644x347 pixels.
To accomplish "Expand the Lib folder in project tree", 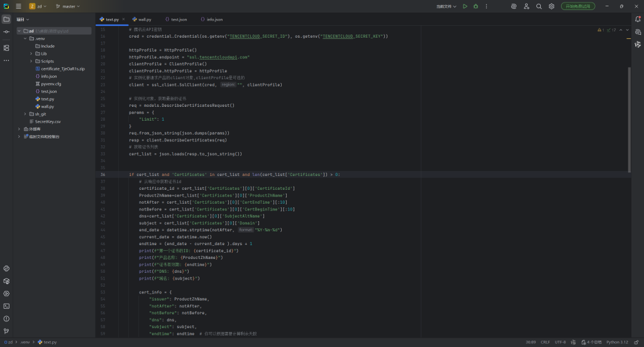I will [x=30, y=53].
